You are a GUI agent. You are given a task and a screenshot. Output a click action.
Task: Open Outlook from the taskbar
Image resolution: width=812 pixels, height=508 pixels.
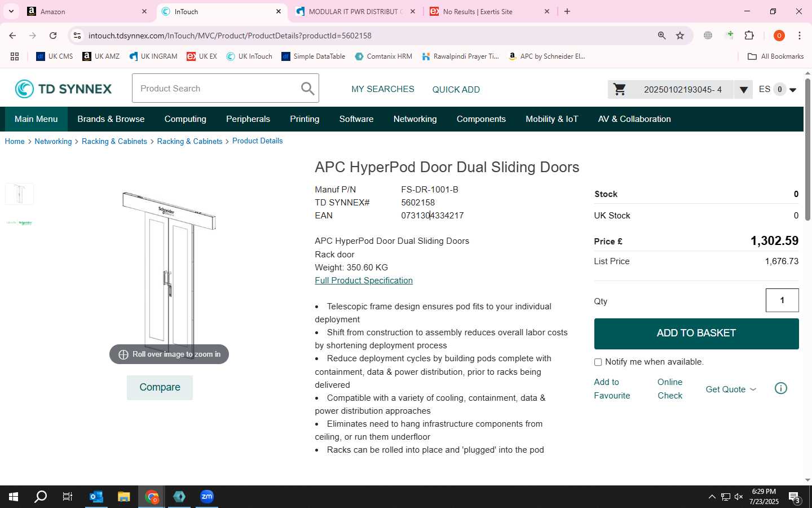click(96, 497)
